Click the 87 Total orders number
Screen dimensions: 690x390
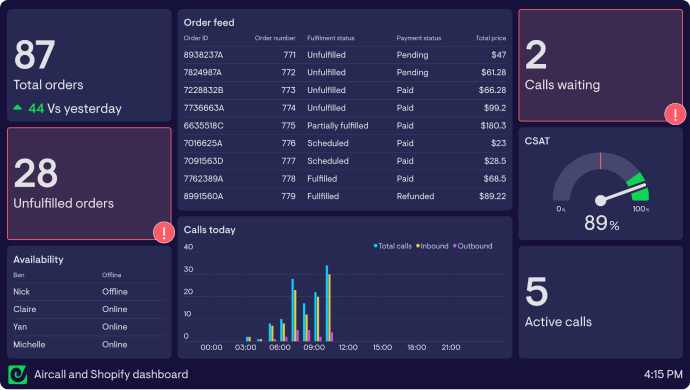click(34, 55)
